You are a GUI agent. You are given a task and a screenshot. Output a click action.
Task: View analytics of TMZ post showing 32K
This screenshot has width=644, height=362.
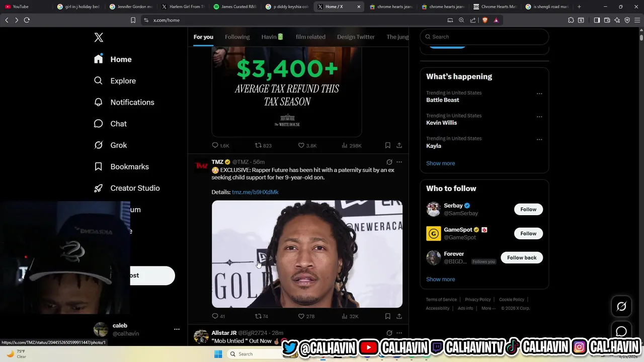click(350, 316)
